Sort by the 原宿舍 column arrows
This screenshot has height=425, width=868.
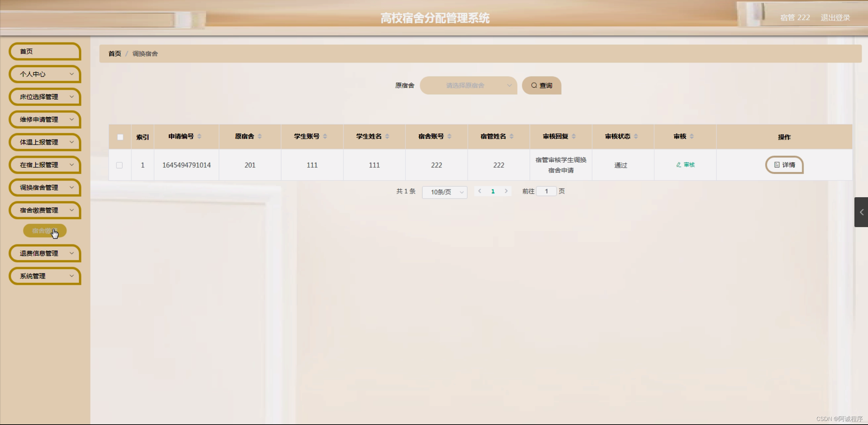[x=260, y=136]
